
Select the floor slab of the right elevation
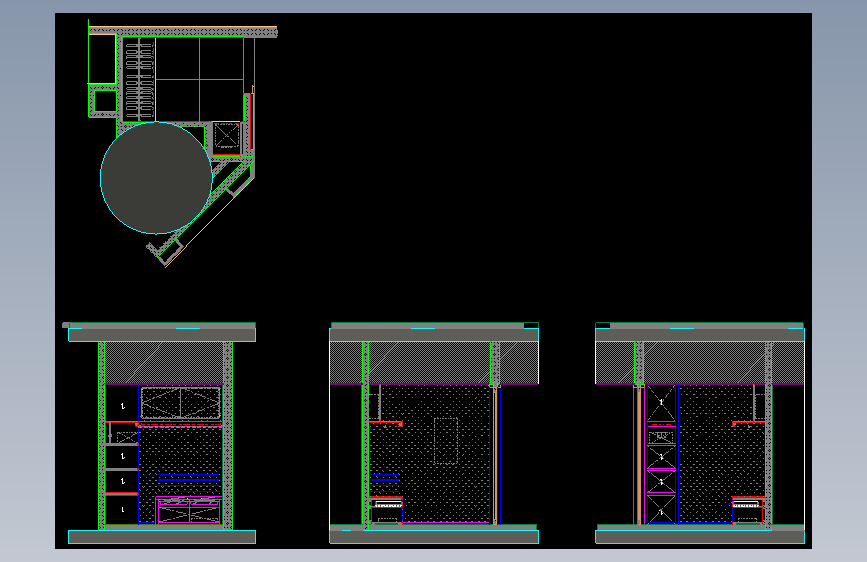700,537
